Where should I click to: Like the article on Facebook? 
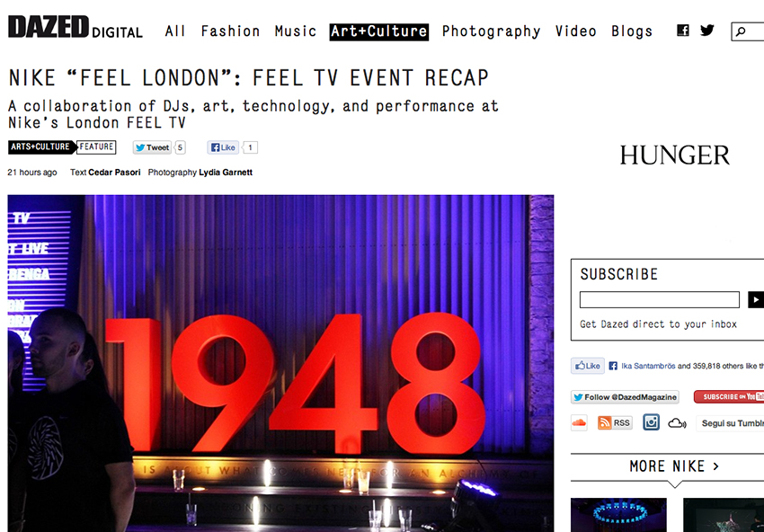[x=223, y=147]
